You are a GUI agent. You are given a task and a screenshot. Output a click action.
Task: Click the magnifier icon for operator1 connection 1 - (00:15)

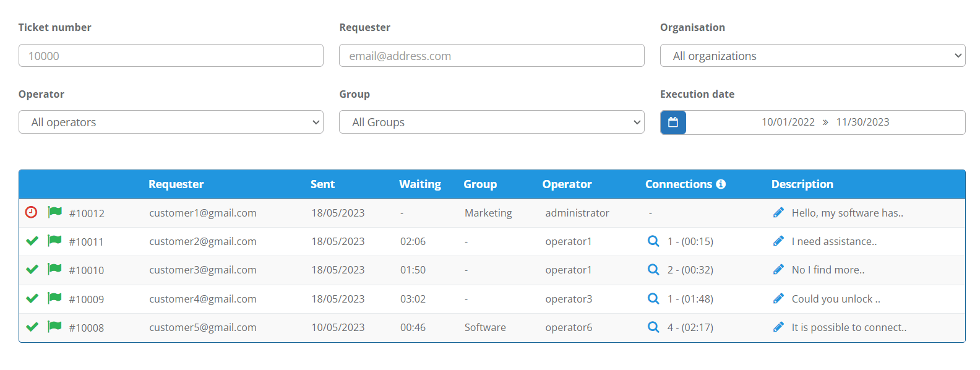[653, 241]
